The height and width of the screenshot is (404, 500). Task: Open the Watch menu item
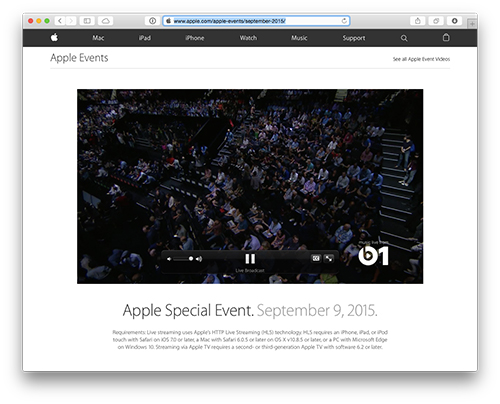coord(248,38)
